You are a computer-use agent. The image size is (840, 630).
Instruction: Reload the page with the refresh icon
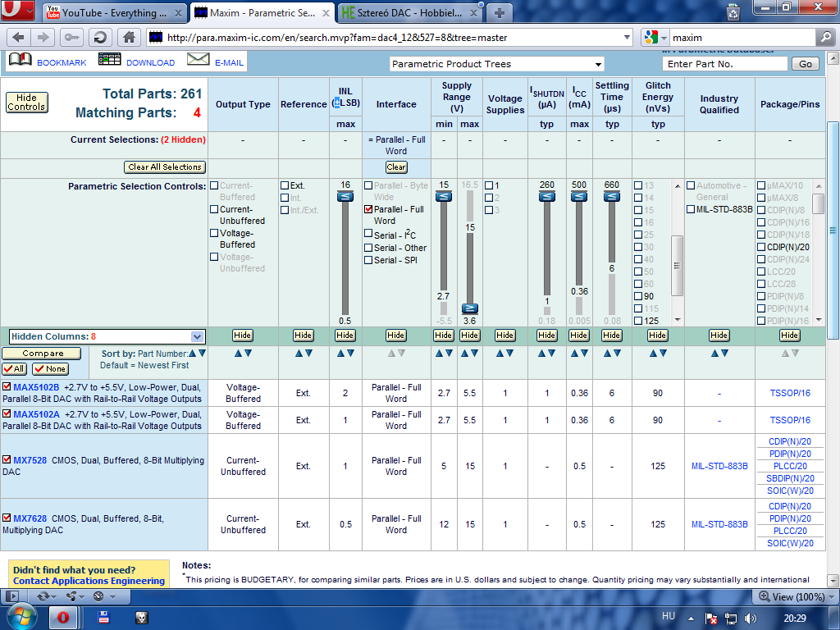tap(99, 38)
